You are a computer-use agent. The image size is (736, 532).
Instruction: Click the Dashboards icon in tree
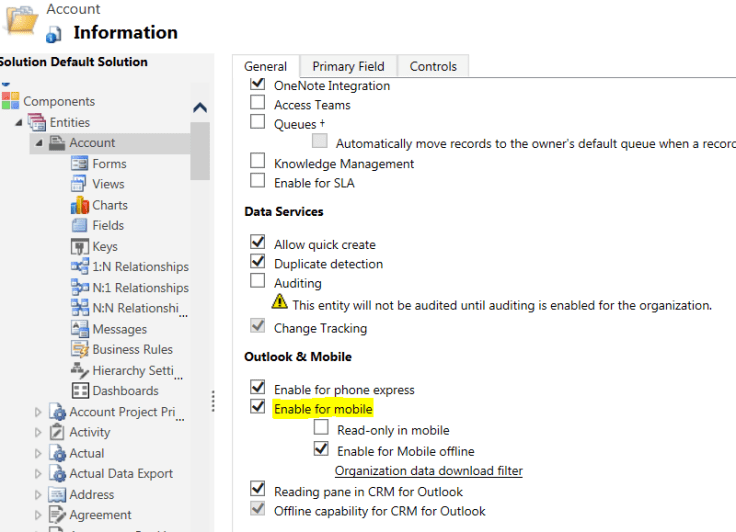point(80,391)
